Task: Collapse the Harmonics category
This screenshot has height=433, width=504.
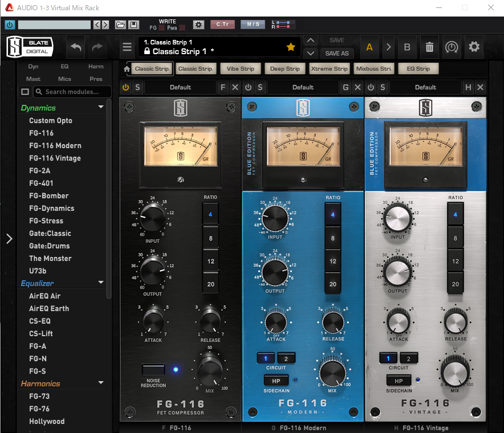Action: pyautogui.click(x=100, y=383)
